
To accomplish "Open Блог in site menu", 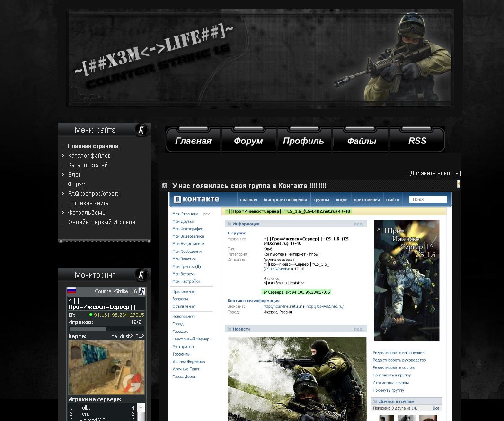I will (74, 175).
